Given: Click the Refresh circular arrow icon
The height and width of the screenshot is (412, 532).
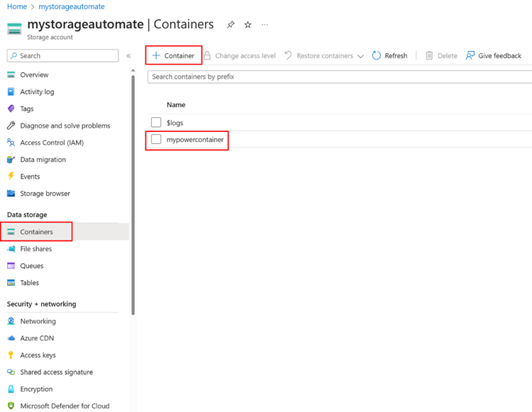Looking at the screenshot, I should click(376, 55).
